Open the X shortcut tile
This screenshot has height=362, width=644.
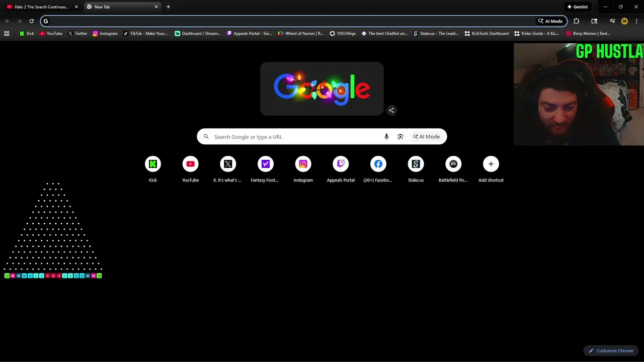(228, 169)
